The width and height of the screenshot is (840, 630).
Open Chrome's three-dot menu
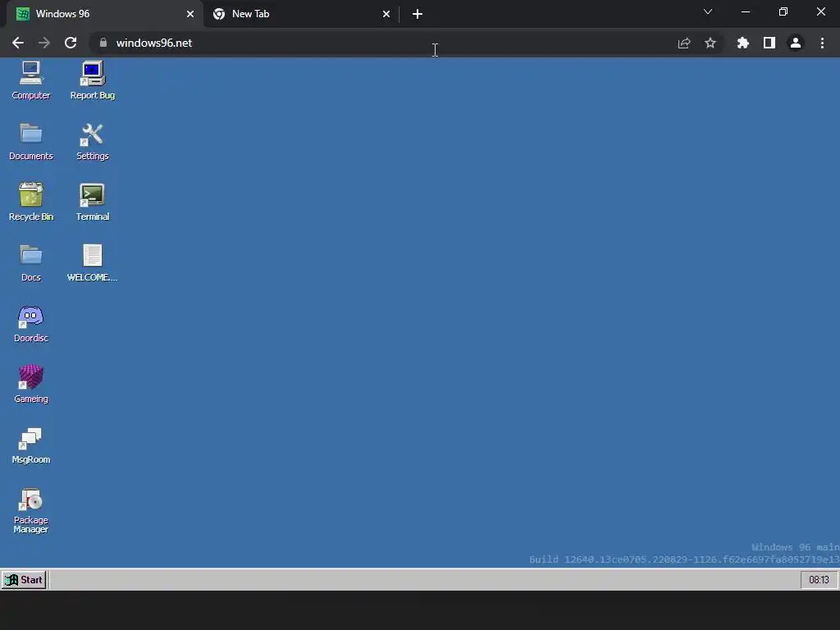[x=822, y=43]
